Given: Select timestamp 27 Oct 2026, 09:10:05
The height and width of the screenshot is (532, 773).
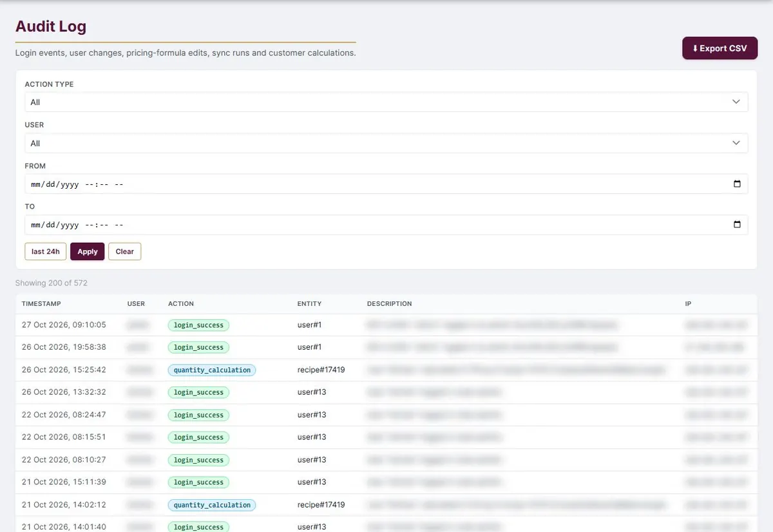Looking at the screenshot, I should pos(64,325).
